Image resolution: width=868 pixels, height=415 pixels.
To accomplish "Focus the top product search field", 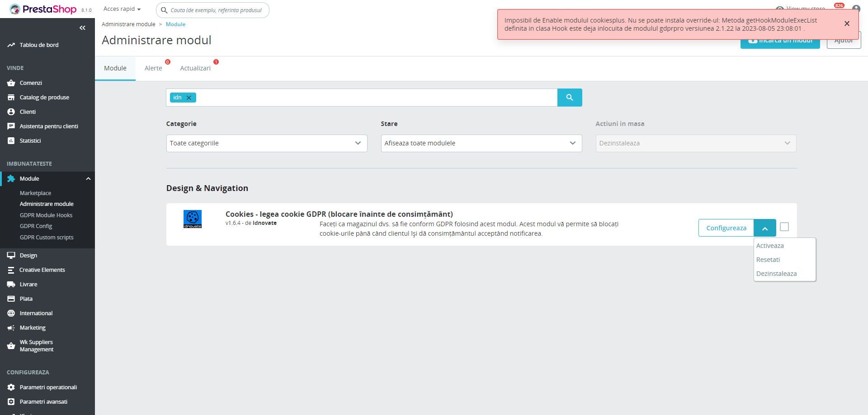I will [212, 10].
